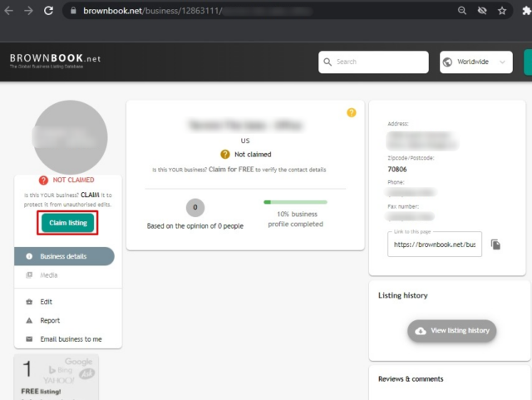Click the copy link icon
Viewport: 532px width, 400px height.
tap(495, 244)
